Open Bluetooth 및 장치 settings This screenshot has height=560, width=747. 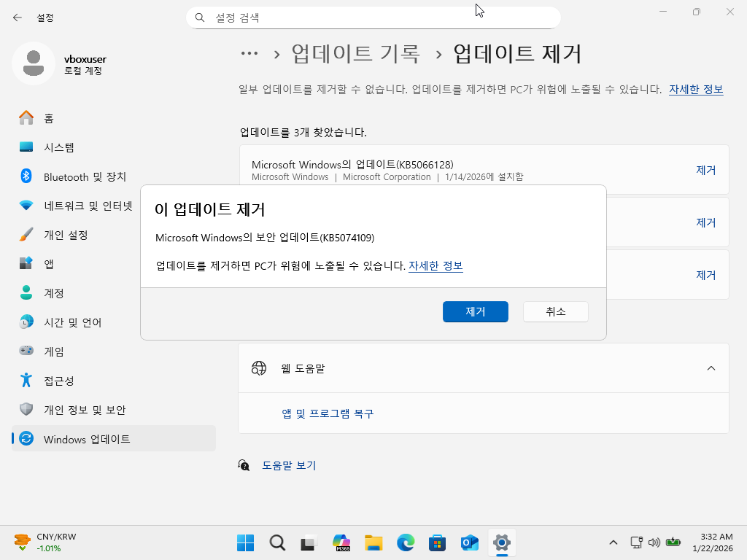(113, 176)
